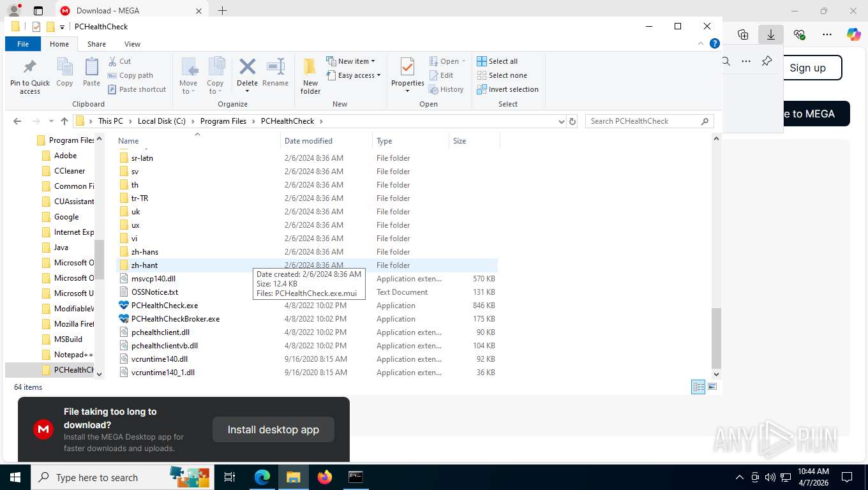This screenshot has height=490, width=868.
Task: Refresh the PCHealthCheck folder view
Action: [572, 121]
